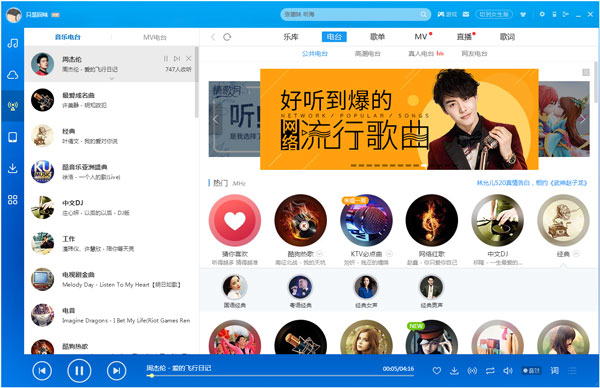Play the 中文DJ turntable station thumbnail
This screenshot has height=388, width=600.
tap(497, 220)
